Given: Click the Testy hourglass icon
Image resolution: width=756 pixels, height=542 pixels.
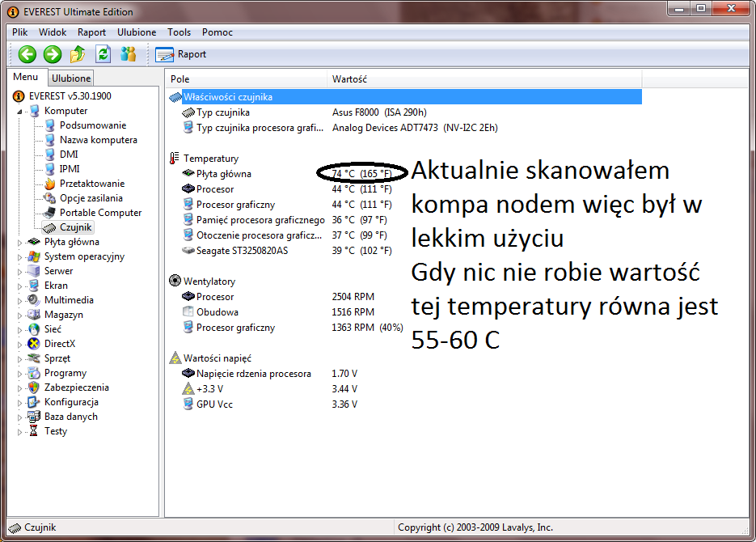Looking at the screenshot, I should pos(34,431).
